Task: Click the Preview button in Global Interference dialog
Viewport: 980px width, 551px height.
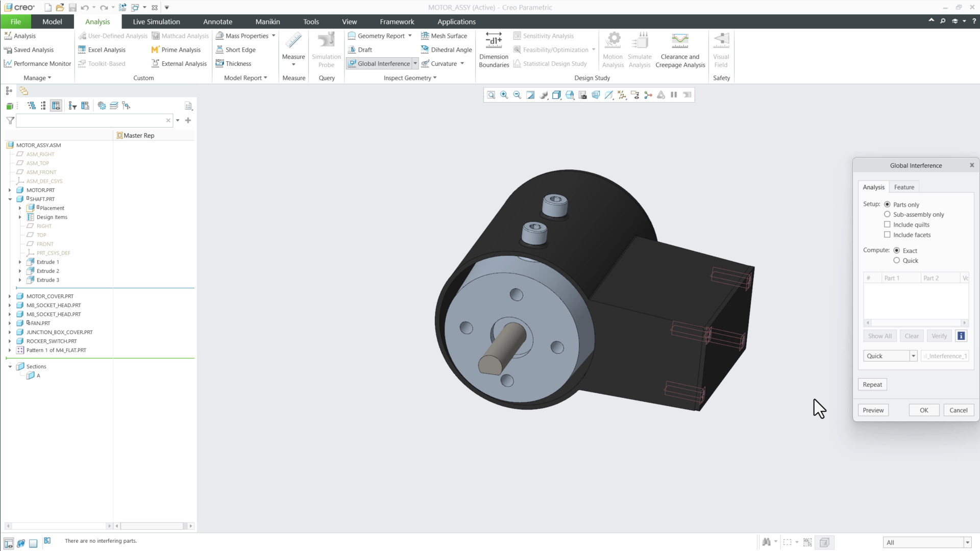Action: [873, 410]
